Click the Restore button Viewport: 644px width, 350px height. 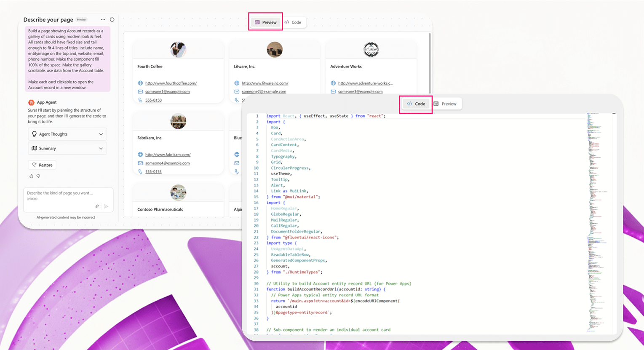pos(42,165)
